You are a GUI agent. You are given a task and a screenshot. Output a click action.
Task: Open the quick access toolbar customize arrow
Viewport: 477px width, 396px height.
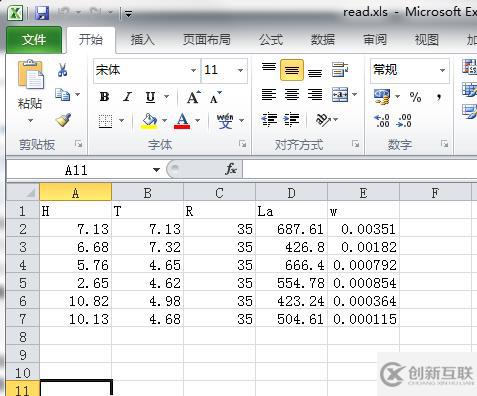128,14
